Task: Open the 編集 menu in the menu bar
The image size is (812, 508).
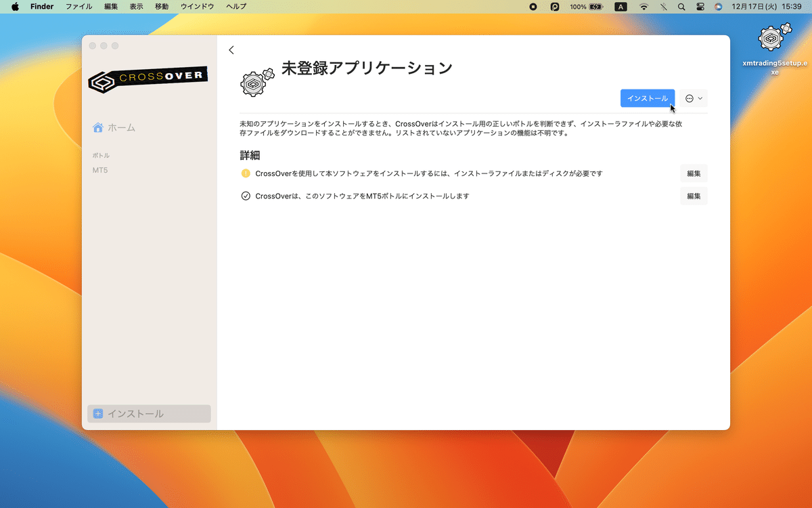Action: [x=111, y=7]
